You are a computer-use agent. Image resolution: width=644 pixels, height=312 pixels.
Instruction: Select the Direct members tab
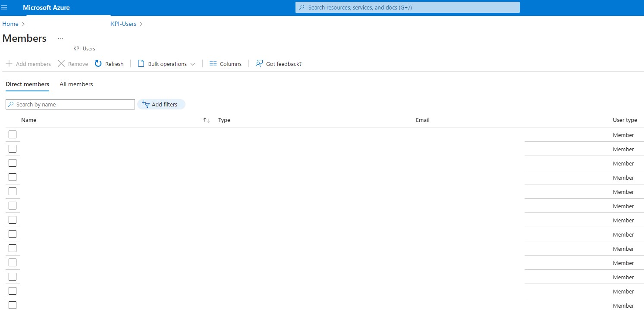tap(27, 84)
